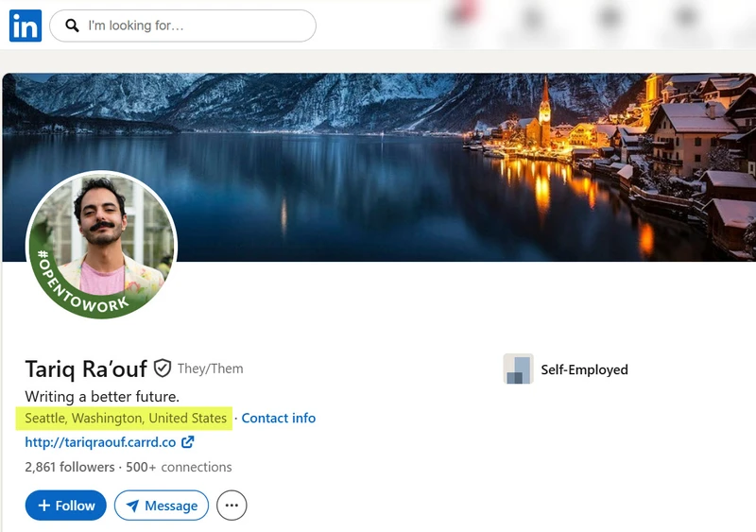Open the three-dot More actions menu
This screenshot has width=756, height=532.
tap(232, 506)
